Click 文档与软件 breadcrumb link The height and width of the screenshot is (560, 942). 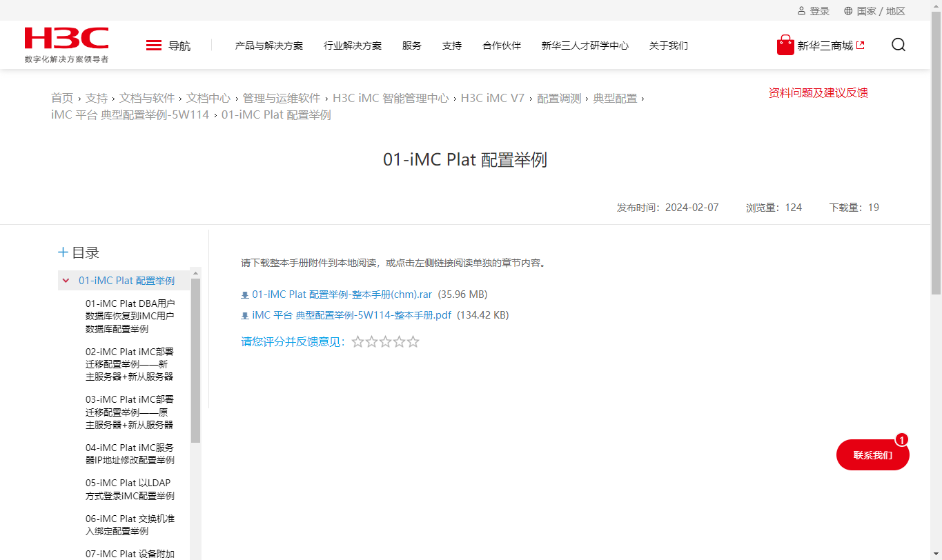pos(147,98)
